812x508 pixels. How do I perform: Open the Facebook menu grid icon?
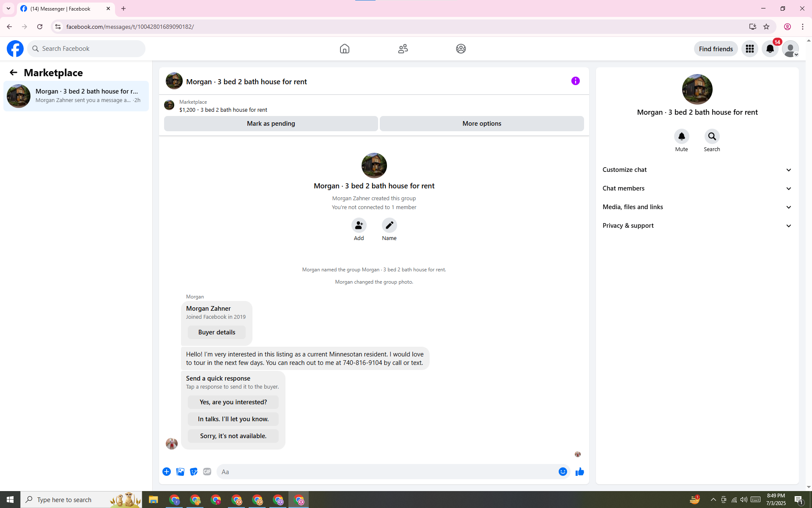point(749,49)
